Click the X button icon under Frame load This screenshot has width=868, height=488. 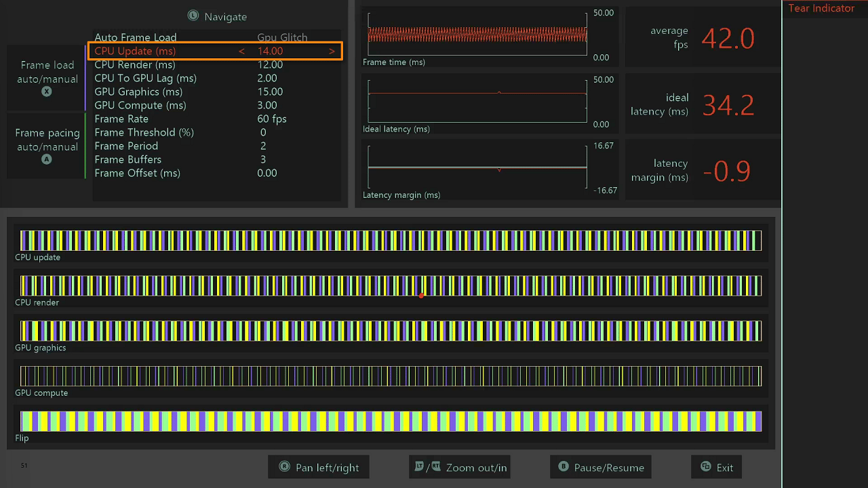point(47,91)
